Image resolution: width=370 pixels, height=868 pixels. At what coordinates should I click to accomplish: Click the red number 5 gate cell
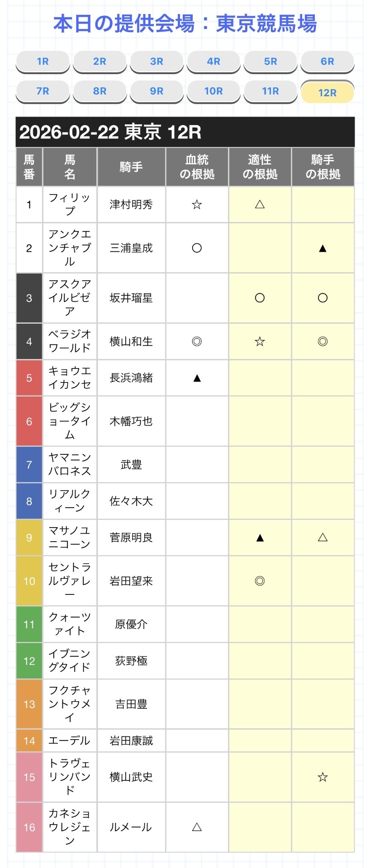point(29,378)
